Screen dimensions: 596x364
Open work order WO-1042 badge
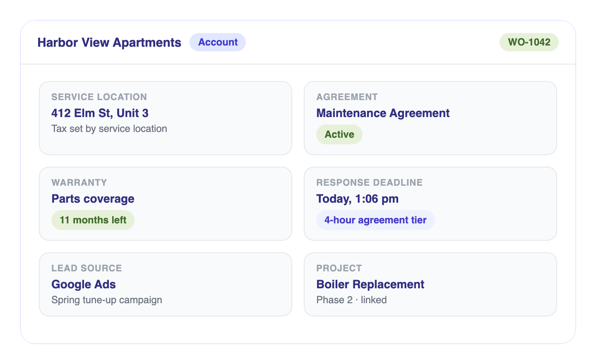529,42
